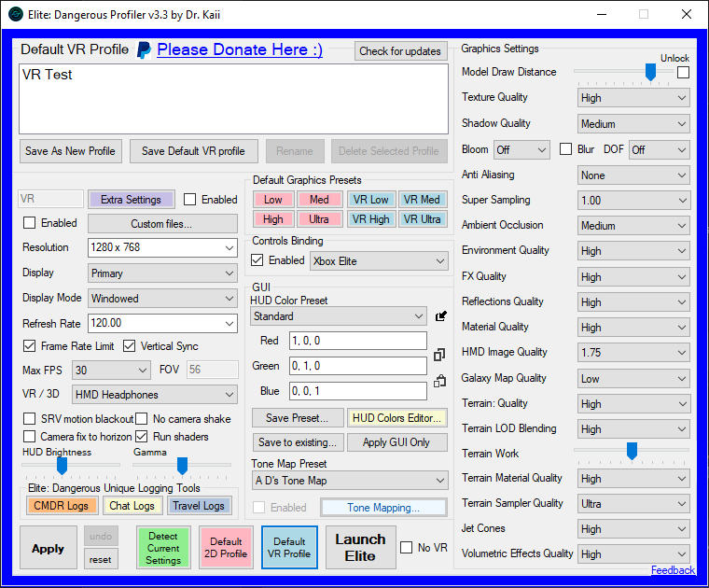
Task: Open the Feedback link
Action: tap(673, 570)
